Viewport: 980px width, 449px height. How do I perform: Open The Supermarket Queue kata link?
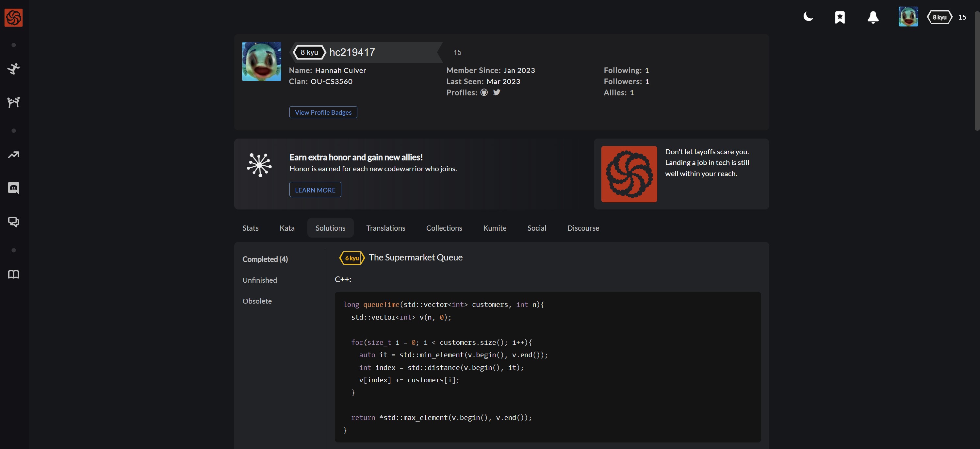coord(416,258)
